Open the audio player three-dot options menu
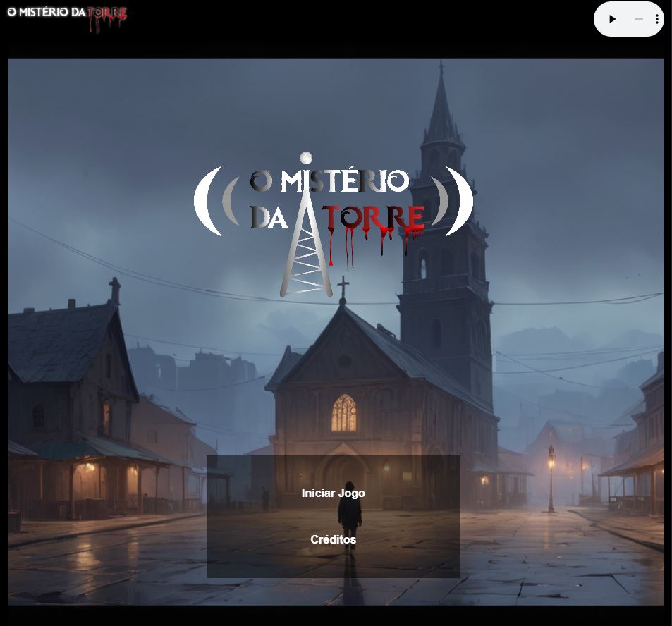Image resolution: width=672 pixels, height=626 pixels. point(657,19)
